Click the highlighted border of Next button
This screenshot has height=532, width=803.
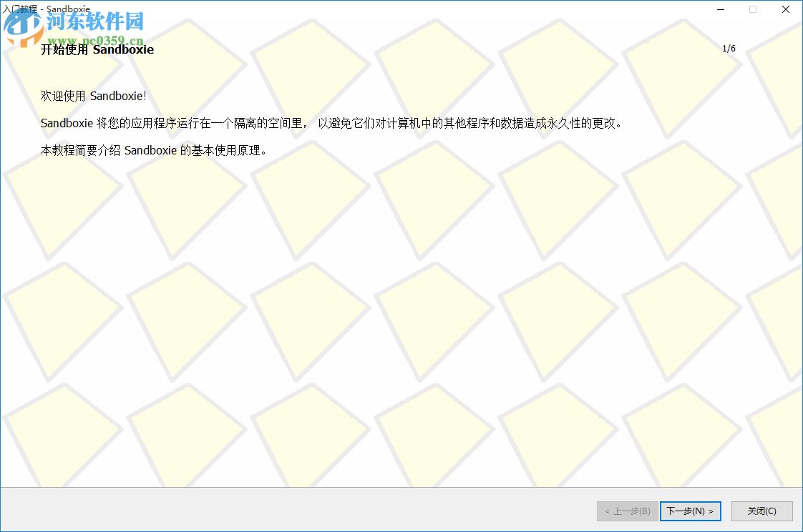click(x=689, y=501)
